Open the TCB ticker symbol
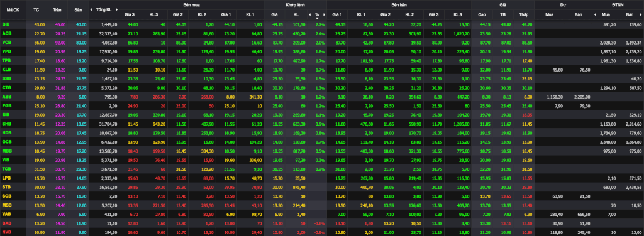Image resolution: width=644 pixels, height=236 pixels. point(6,169)
